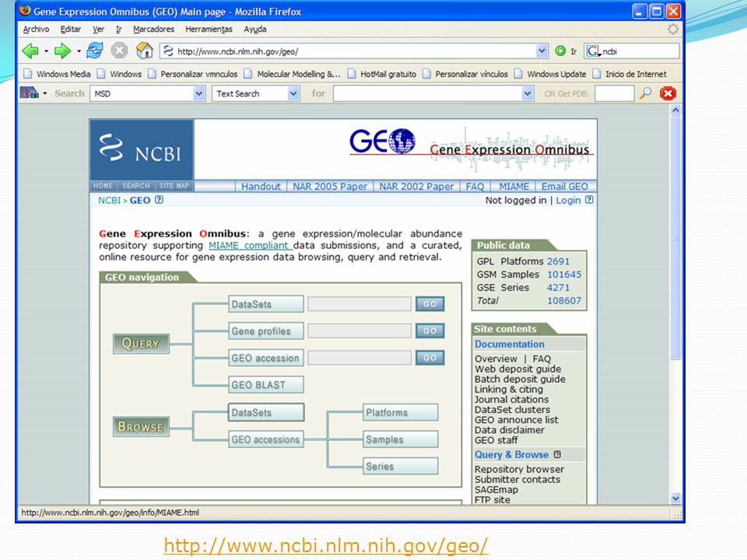Open the Ver menu
Viewport: 747px width, 560px height.
click(98, 29)
